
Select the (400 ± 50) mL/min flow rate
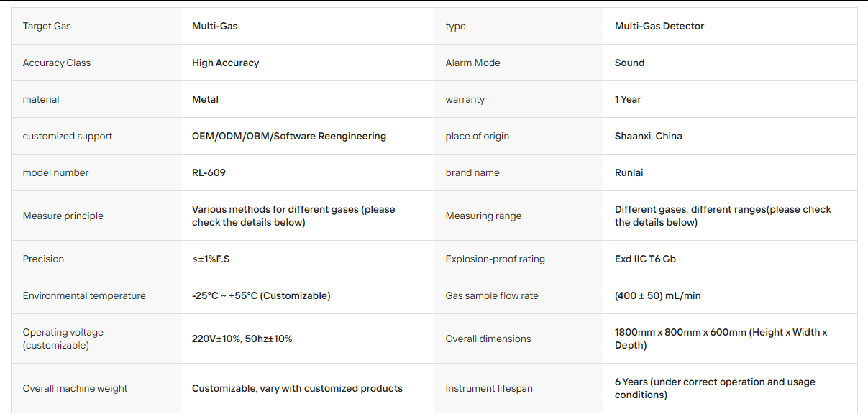click(x=658, y=295)
